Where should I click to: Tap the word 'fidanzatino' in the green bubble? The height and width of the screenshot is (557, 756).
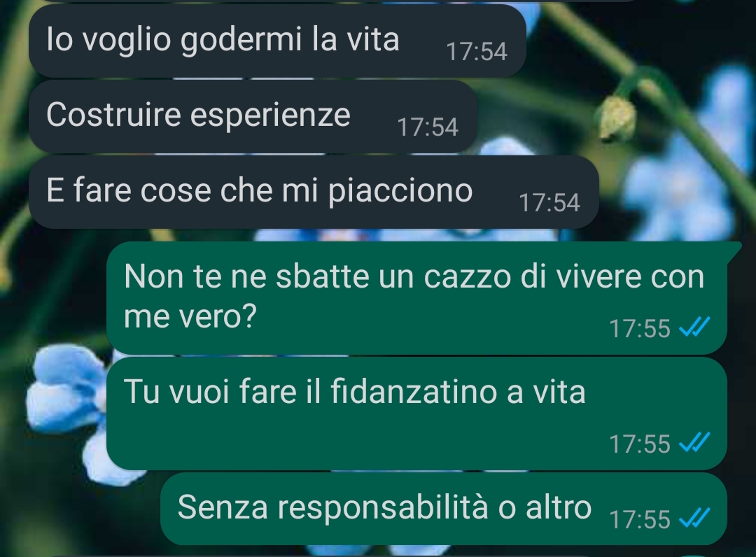[x=414, y=390]
